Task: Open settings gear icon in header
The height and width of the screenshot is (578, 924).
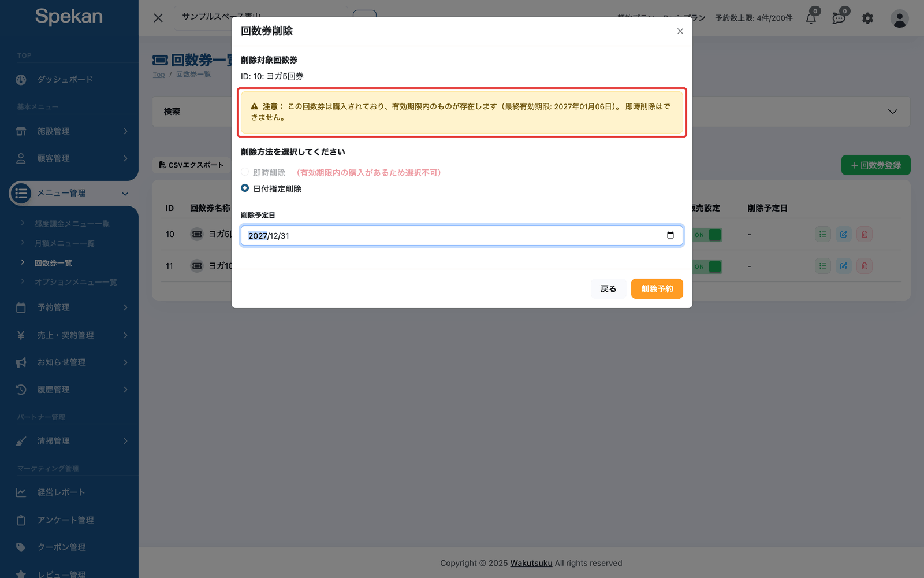Action: click(x=867, y=18)
